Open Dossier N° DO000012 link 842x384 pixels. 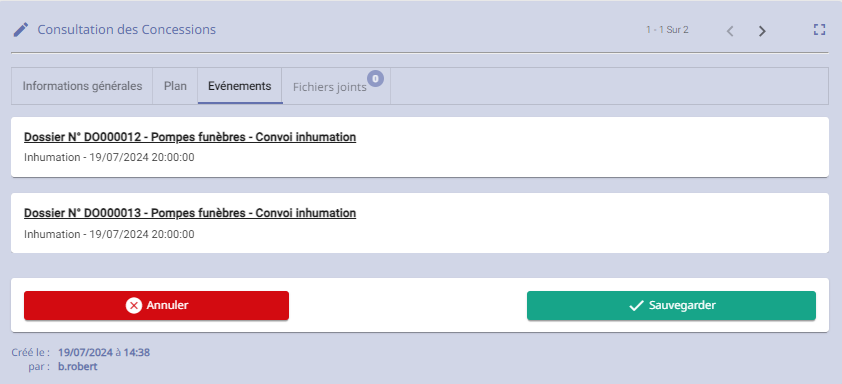[190, 137]
